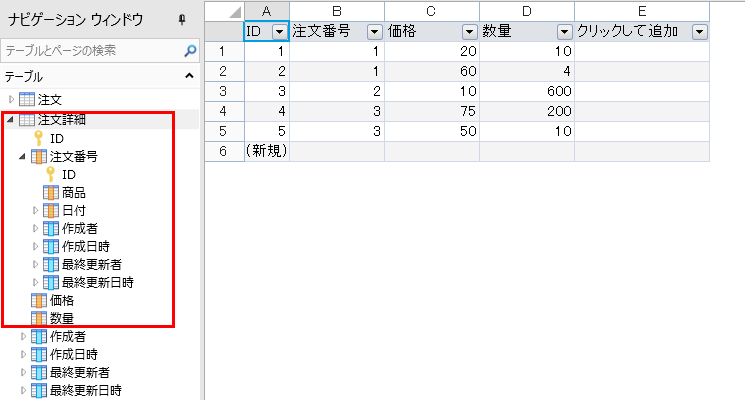Click the 価格 column icon in tree
The width and height of the screenshot is (745, 400).
pyautogui.click(x=39, y=300)
